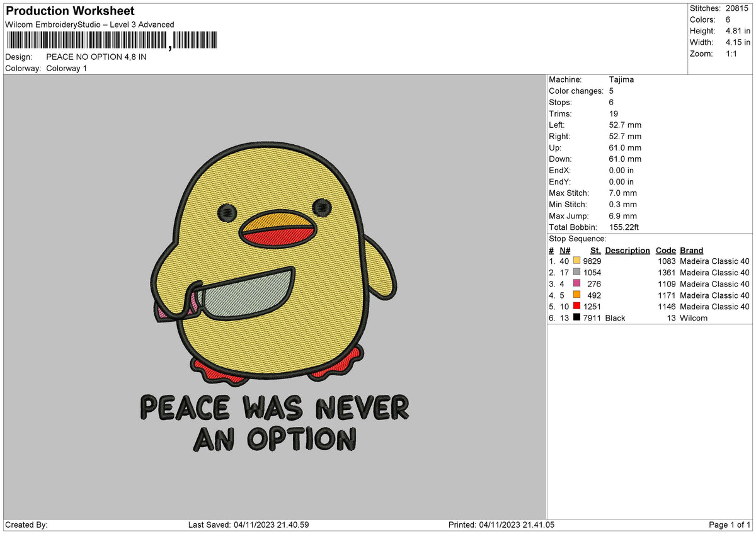Click the Zoom value '1:1'
The width and height of the screenshot is (756, 534).
(733, 54)
